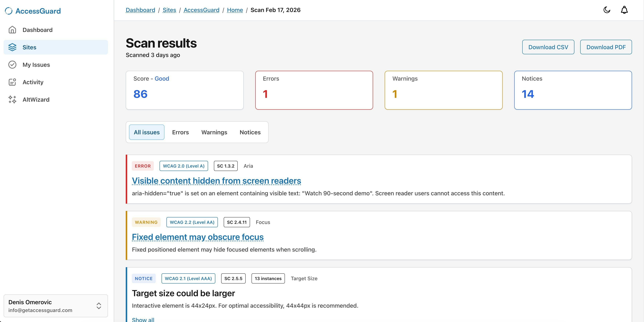Viewport: 644px width, 322px height.
Task: Select the Activity log icon
Action: click(x=12, y=82)
